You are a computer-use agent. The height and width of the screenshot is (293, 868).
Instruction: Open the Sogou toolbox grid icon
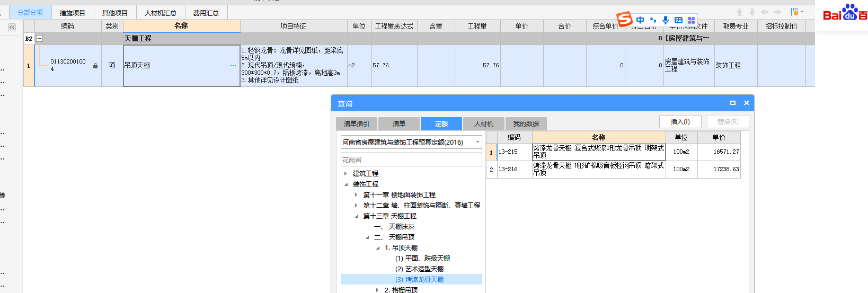coord(691,20)
